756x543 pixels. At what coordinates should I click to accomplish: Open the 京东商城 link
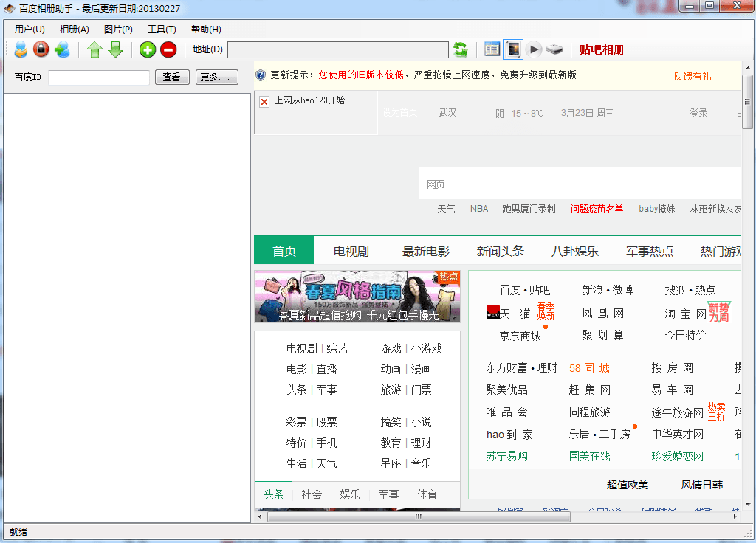tap(520, 336)
